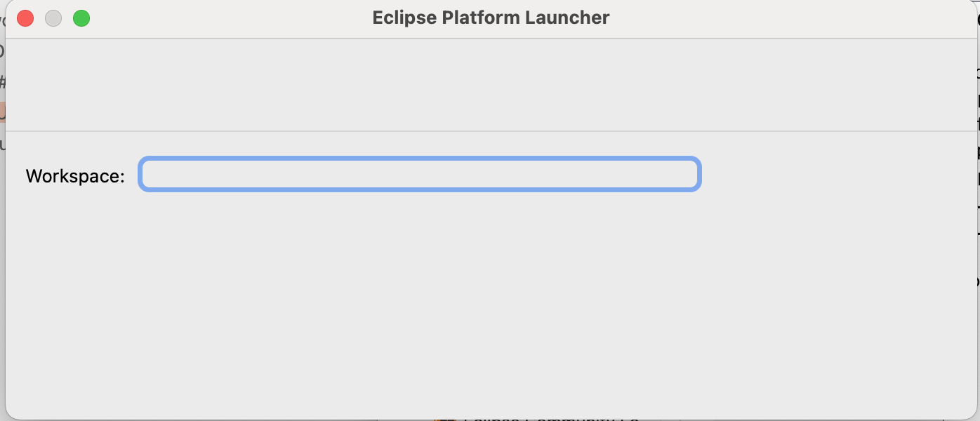Click the blank header banner above the separator
This screenshot has width=980, height=421.
[490, 84]
